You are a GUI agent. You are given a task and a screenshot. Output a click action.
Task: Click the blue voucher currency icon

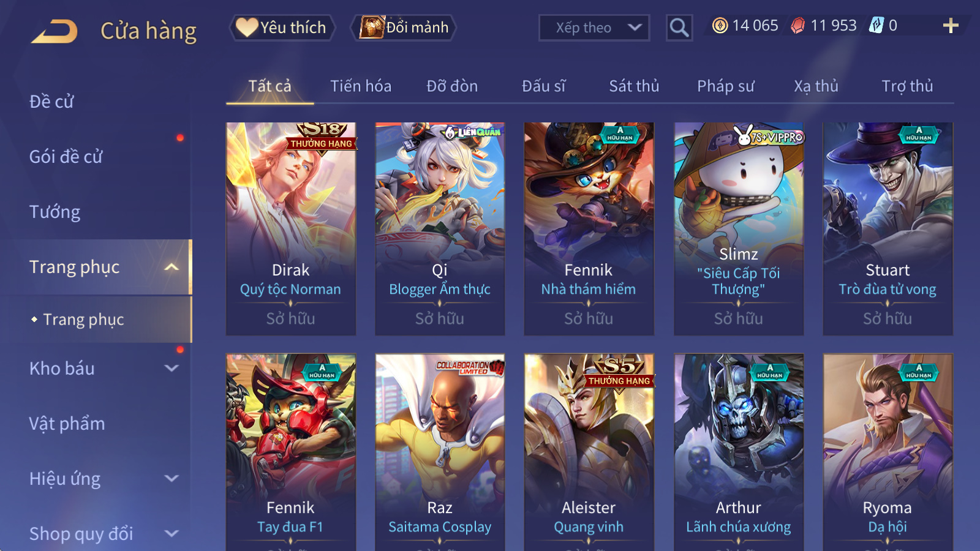pyautogui.click(x=876, y=26)
